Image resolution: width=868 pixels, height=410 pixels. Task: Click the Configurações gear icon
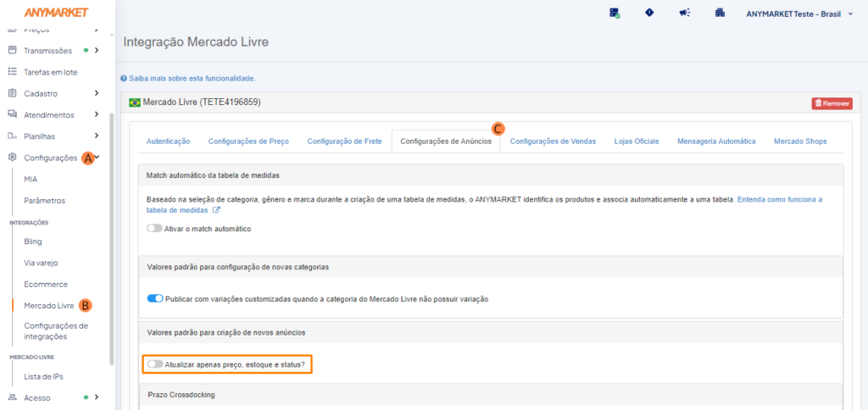pyautogui.click(x=12, y=158)
